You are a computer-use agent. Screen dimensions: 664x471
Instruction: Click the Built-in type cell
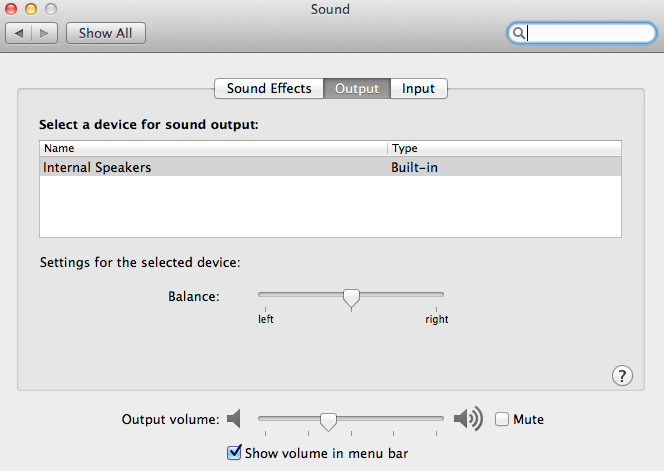[414, 167]
